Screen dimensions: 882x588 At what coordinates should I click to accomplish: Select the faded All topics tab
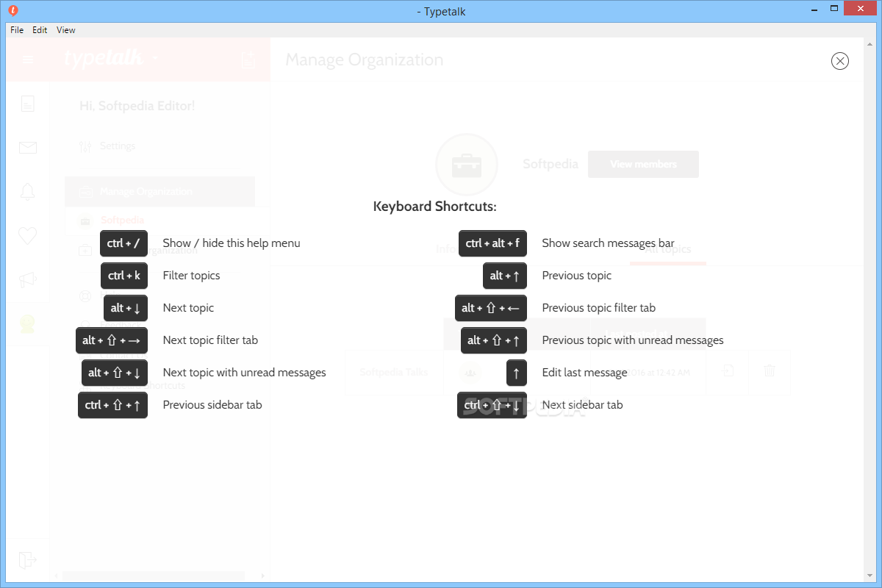pos(668,249)
